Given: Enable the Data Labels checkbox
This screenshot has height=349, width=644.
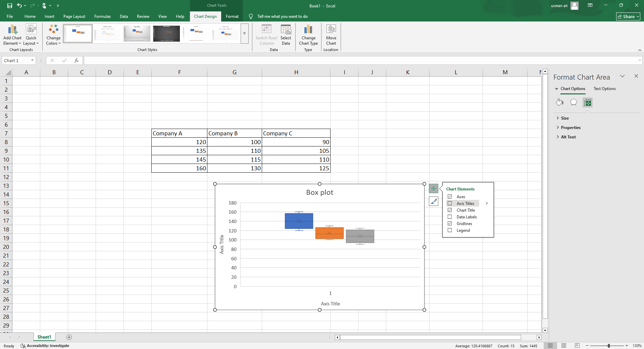Looking at the screenshot, I should tap(450, 217).
